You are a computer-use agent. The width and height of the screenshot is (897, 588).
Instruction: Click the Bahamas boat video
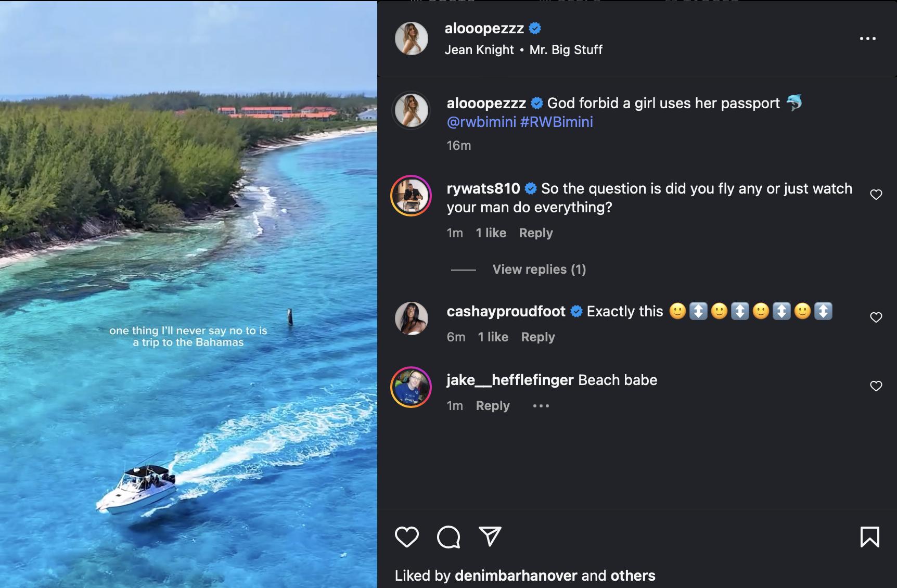click(x=188, y=294)
